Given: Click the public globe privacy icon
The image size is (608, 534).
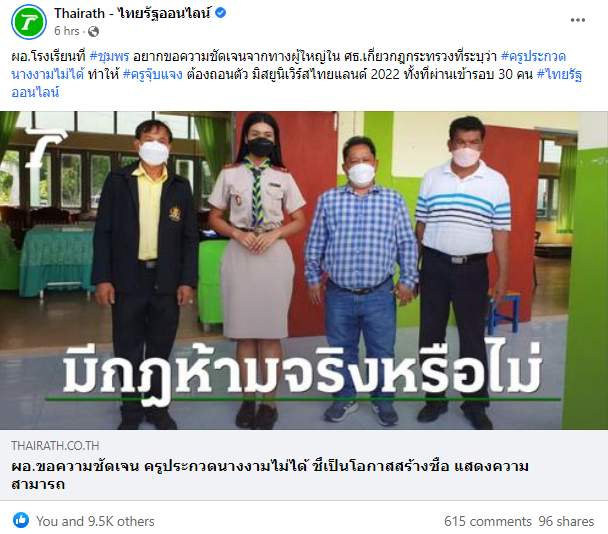Looking at the screenshot, I should [93, 31].
